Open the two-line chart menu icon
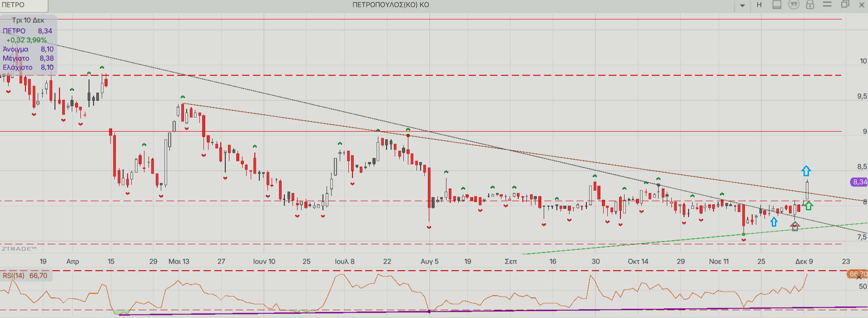Image resolution: width=868 pixels, height=318 pixels. pyautogui.click(x=827, y=4)
